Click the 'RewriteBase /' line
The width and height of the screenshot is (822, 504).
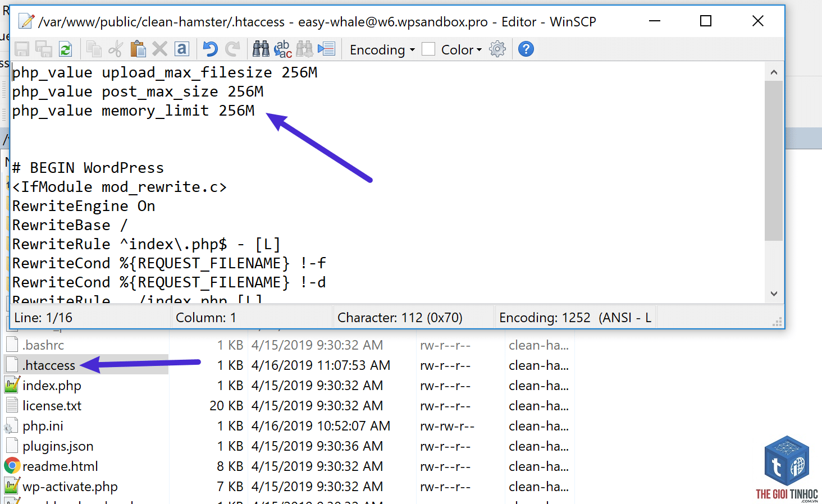point(70,226)
